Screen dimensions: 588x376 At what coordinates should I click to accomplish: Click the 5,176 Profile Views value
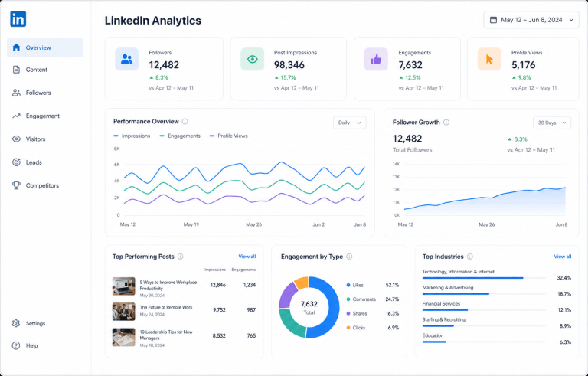524,65
